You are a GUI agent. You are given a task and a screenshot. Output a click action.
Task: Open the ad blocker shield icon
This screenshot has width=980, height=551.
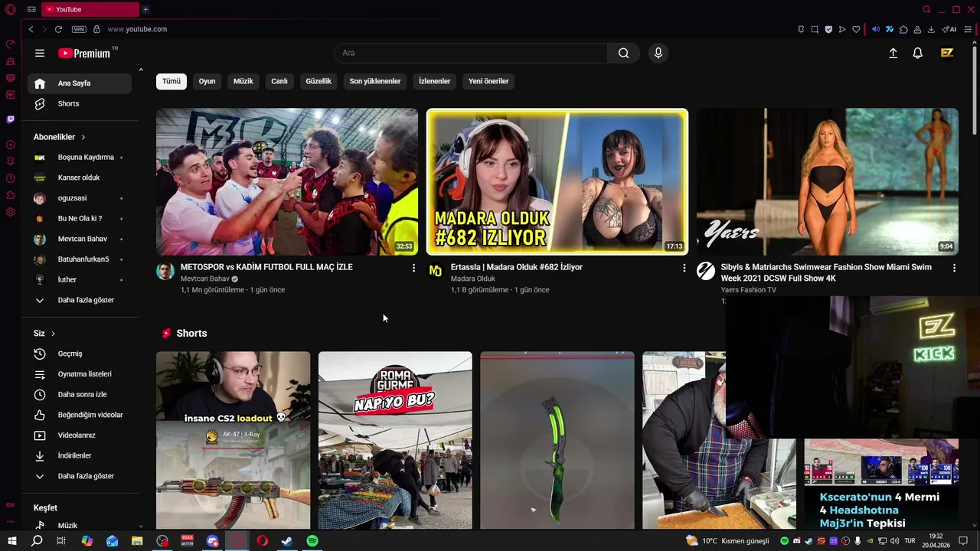pos(828,29)
